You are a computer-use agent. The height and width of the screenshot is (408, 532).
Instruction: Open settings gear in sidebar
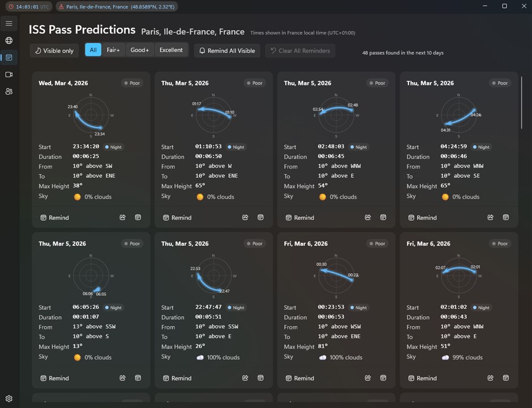coord(9,398)
